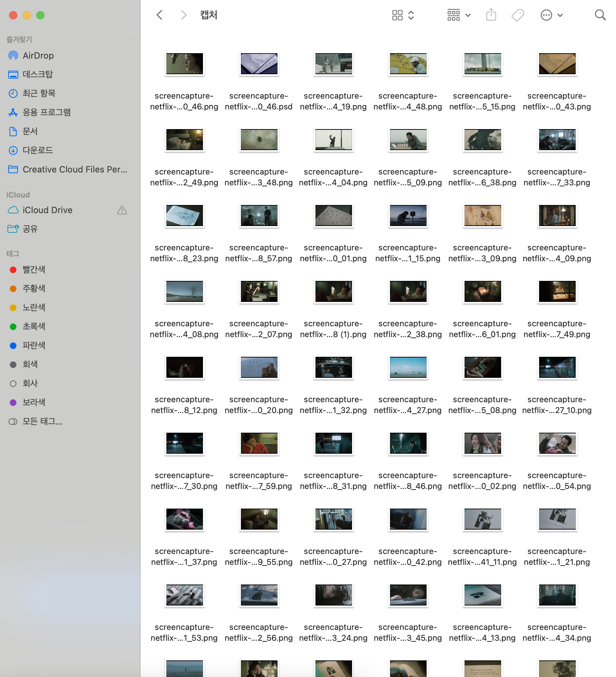This screenshot has height=677, width=616.
Task: Click the Share toolbar icon
Action: pyautogui.click(x=491, y=15)
